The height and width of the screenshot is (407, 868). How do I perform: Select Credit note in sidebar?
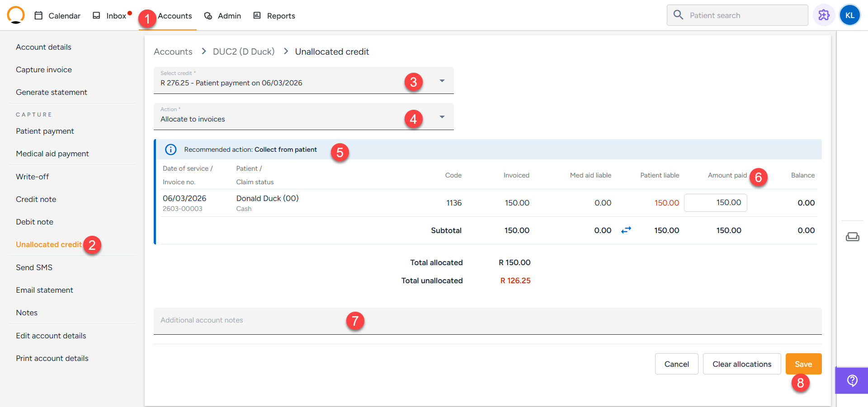pos(36,199)
